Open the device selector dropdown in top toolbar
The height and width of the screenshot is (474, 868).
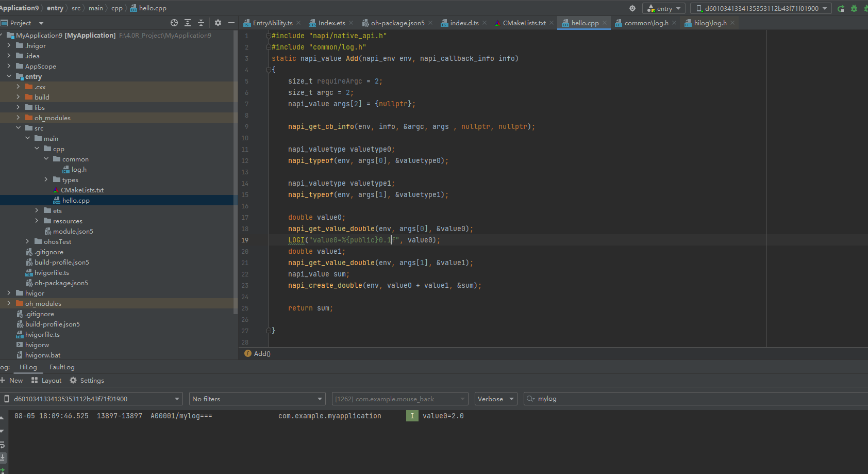761,8
